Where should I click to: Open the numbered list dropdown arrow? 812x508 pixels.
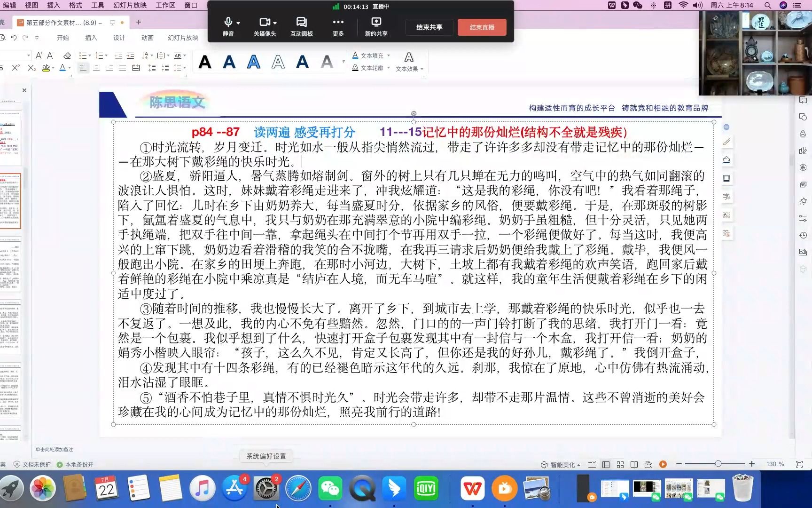(x=106, y=56)
